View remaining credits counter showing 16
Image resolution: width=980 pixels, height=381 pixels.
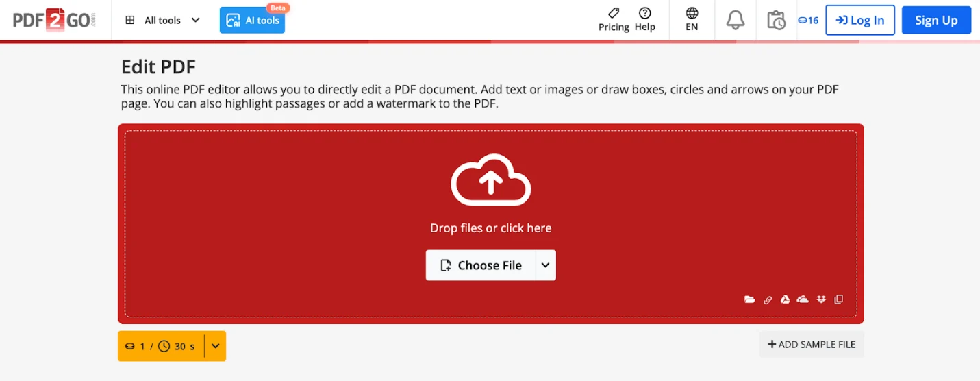tap(808, 20)
